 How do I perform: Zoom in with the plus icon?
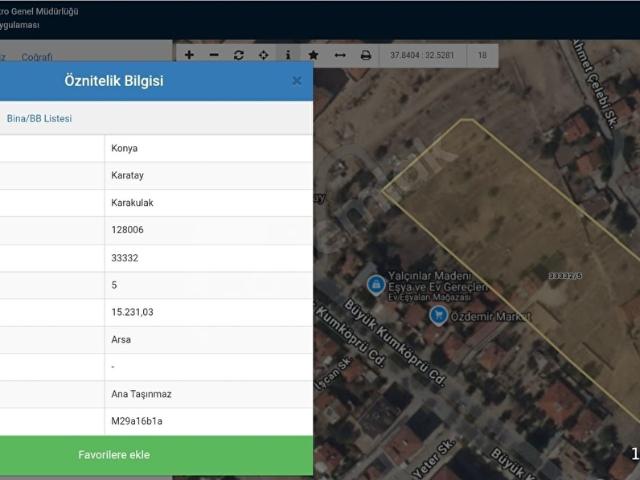[x=189, y=55]
